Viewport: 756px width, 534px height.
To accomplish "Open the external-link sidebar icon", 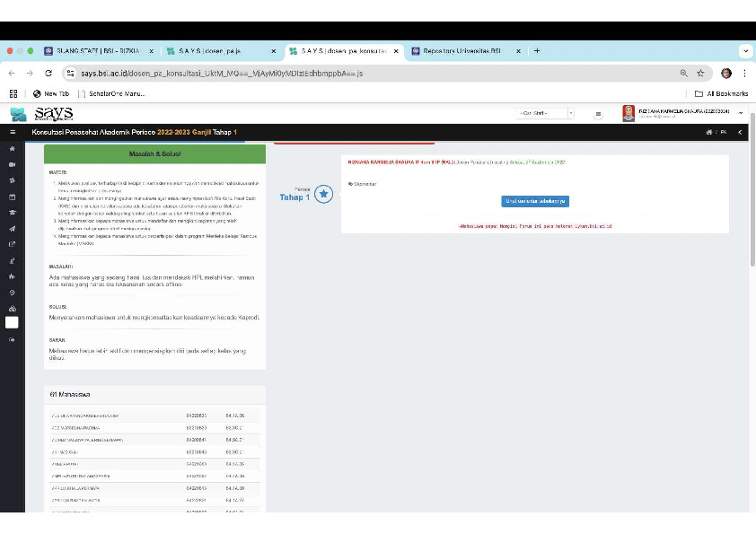I will [x=12, y=244].
